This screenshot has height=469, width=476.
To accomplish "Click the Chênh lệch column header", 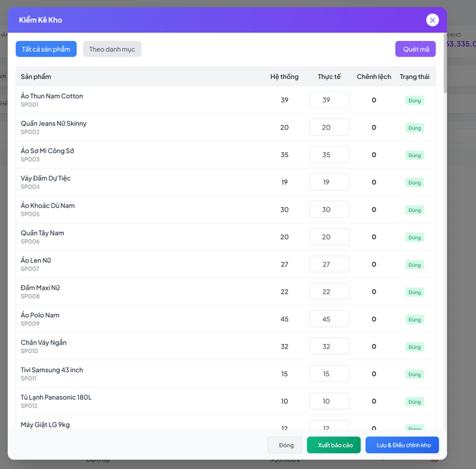I will coord(374,76).
